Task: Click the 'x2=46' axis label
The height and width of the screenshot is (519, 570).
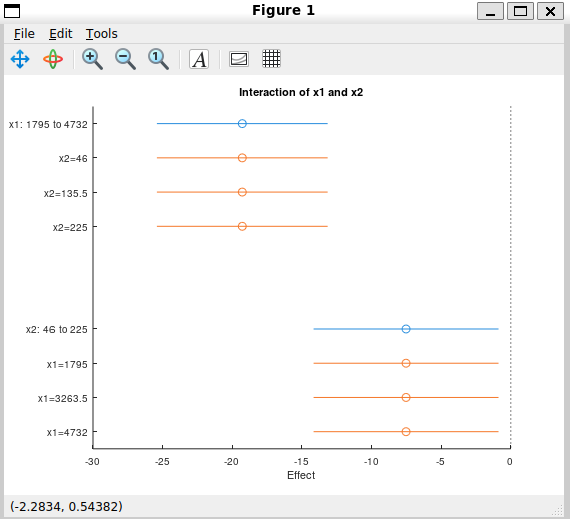Action: tap(73, 158)
